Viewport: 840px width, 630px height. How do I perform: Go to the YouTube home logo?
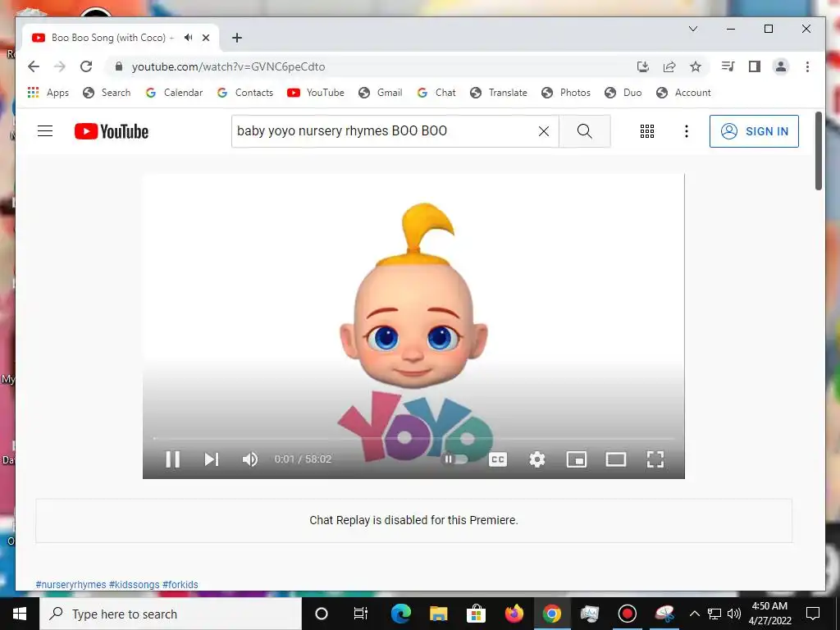coord(112,131)
